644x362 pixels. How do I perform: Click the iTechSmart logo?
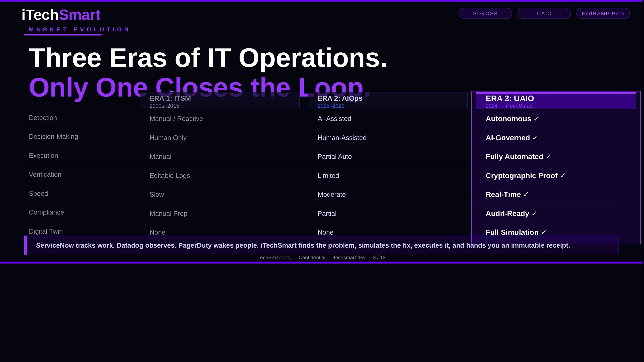(x=61, y=15)
